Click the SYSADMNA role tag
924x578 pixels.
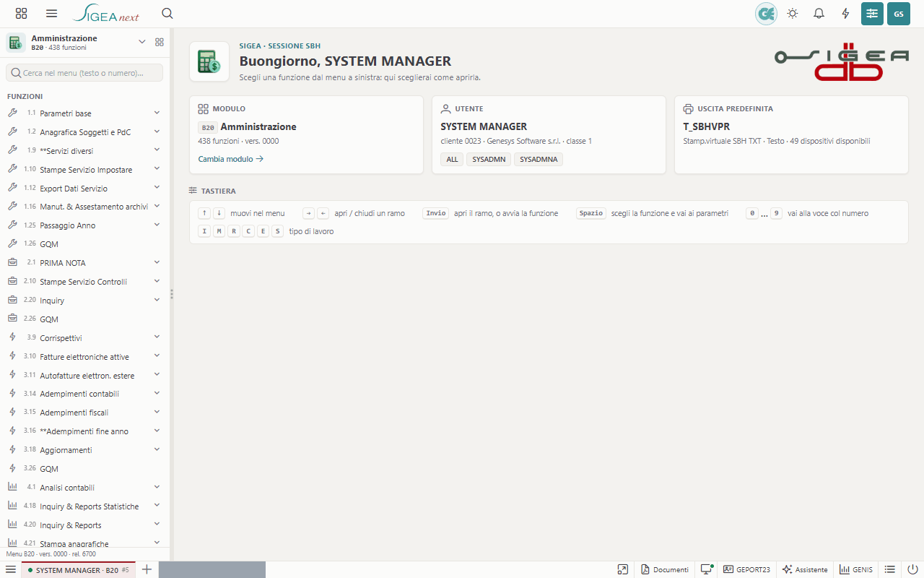[539, 160]
